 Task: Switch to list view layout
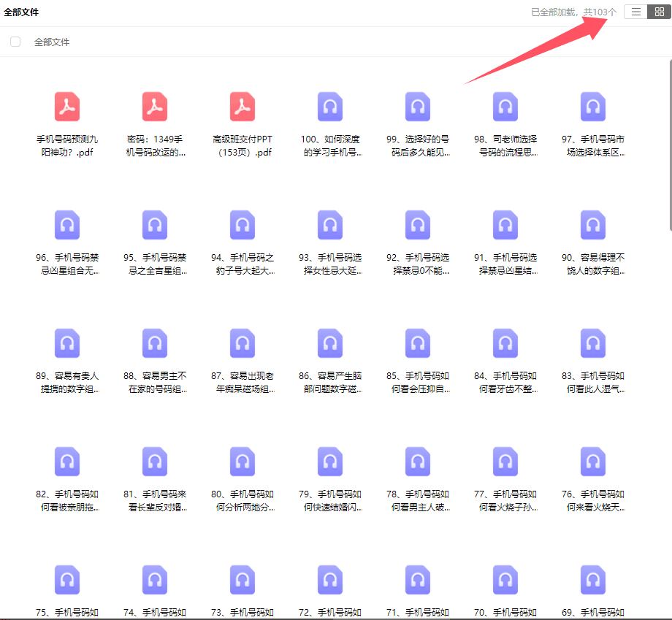coord(636,12)
